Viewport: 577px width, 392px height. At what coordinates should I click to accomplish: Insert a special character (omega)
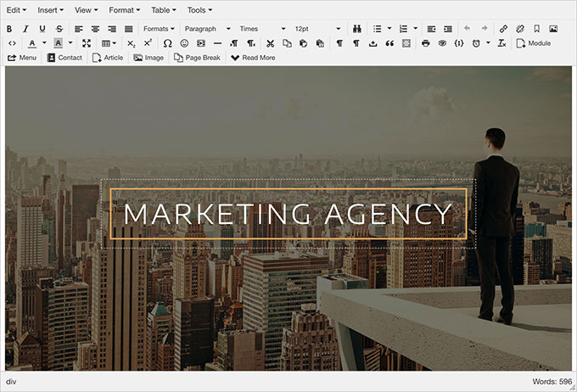[x=167, y=43]
